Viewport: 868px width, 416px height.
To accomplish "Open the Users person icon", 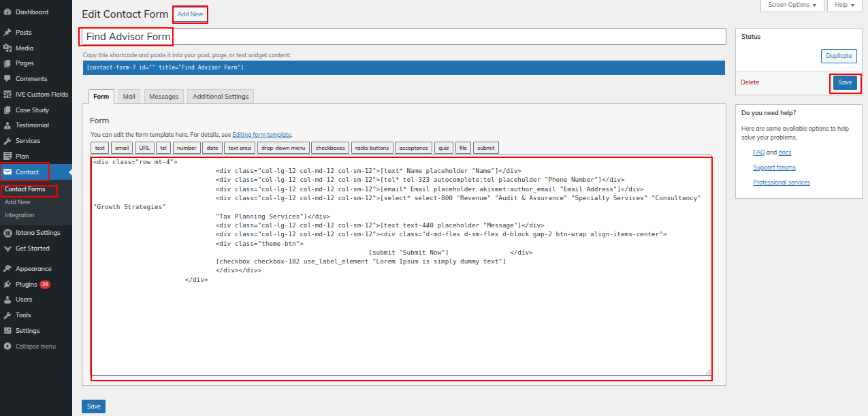I will [7, 300].
